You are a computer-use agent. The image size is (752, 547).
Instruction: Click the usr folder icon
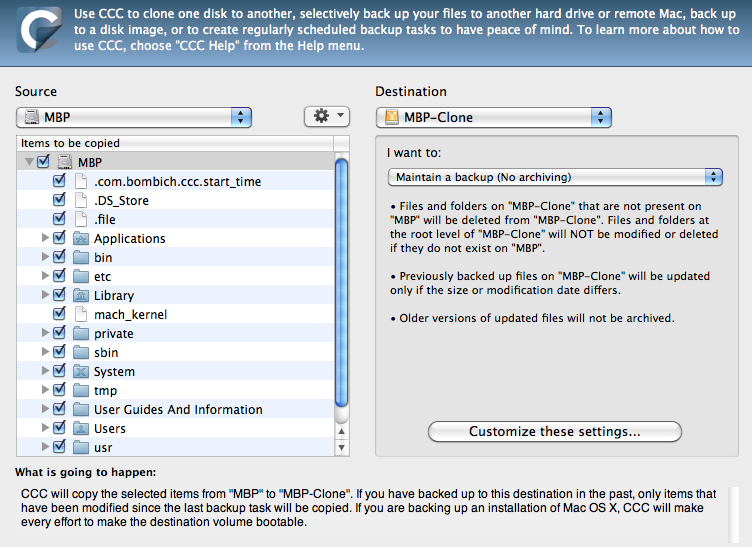(x=81, y=447)
